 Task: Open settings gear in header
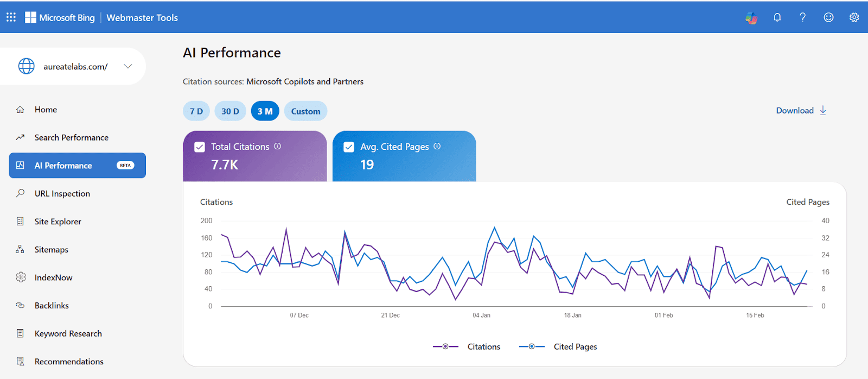(854, 17)
